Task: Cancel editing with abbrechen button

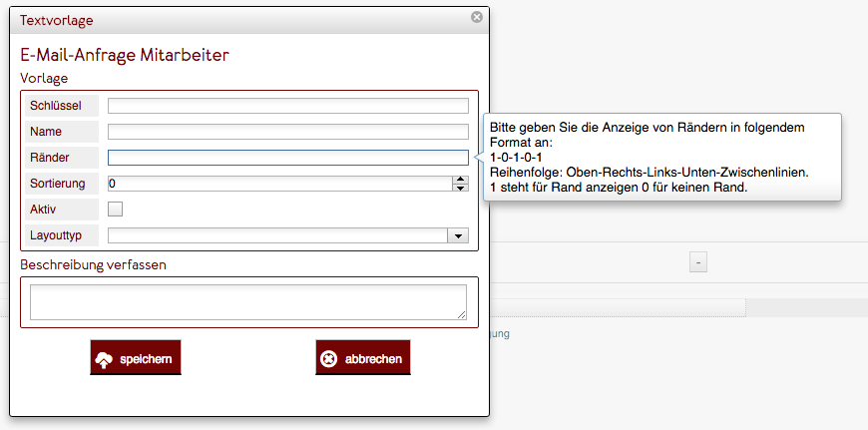Action: coord(363,357)
